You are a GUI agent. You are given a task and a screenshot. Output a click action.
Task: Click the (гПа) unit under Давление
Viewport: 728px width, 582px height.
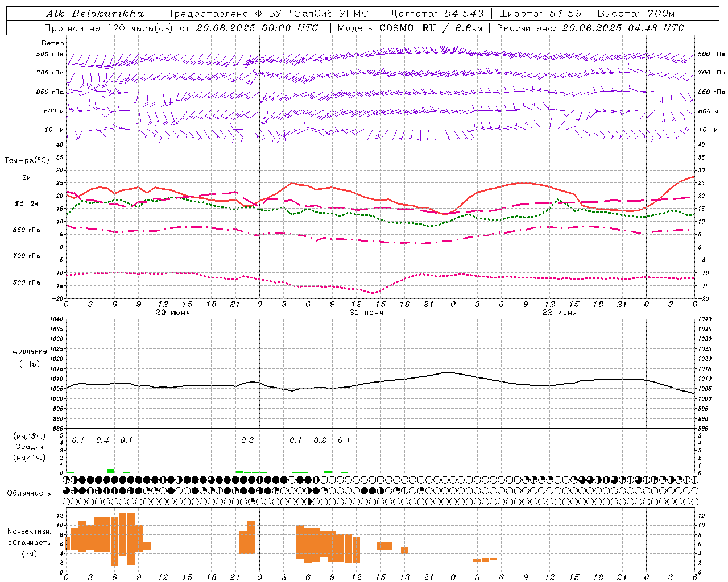[x=30, y=364]
